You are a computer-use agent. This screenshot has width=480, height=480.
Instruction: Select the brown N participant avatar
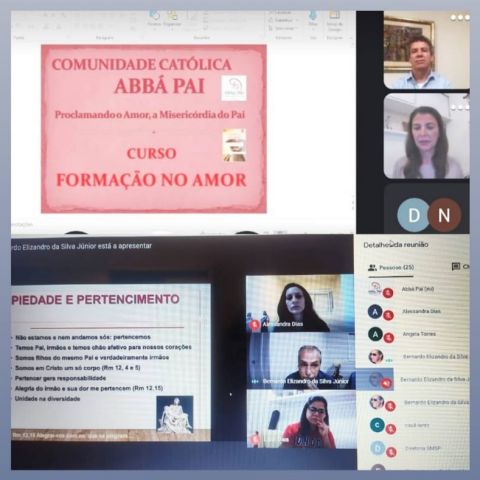[x=445, y=215]
